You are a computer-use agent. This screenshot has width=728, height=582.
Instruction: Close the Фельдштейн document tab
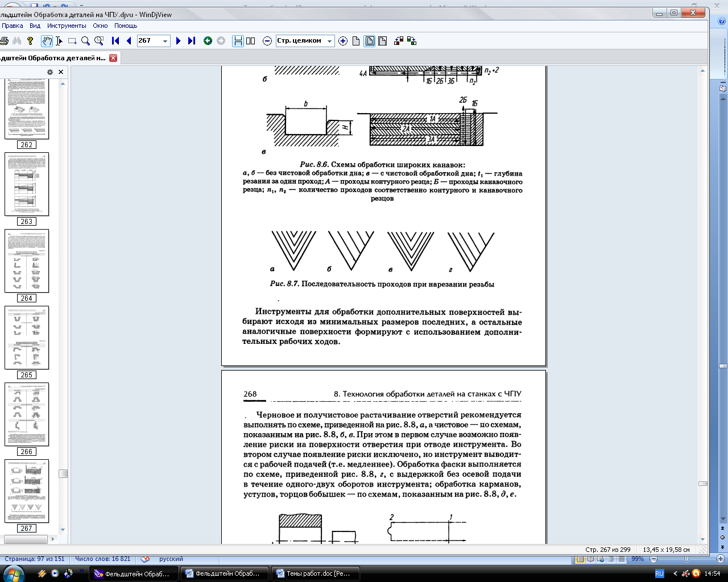click(x=113, y=58)
